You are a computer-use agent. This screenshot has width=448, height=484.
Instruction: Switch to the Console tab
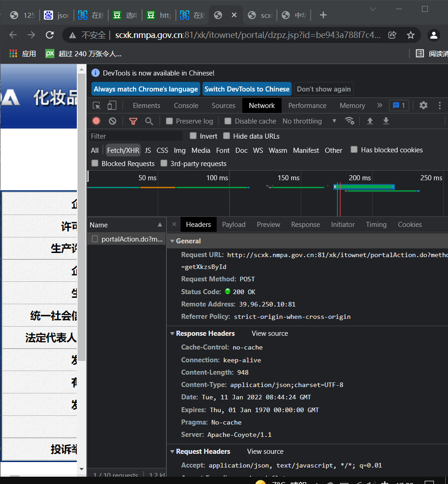point(186,106)
